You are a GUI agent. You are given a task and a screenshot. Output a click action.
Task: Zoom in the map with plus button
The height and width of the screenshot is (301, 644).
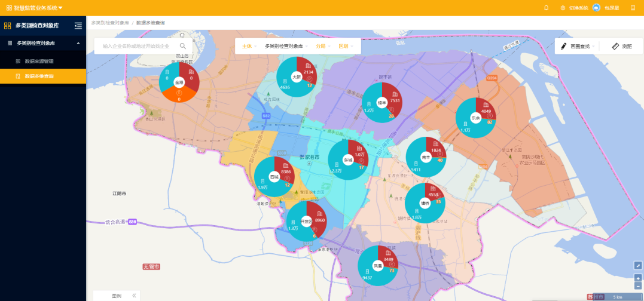(638, 278)
